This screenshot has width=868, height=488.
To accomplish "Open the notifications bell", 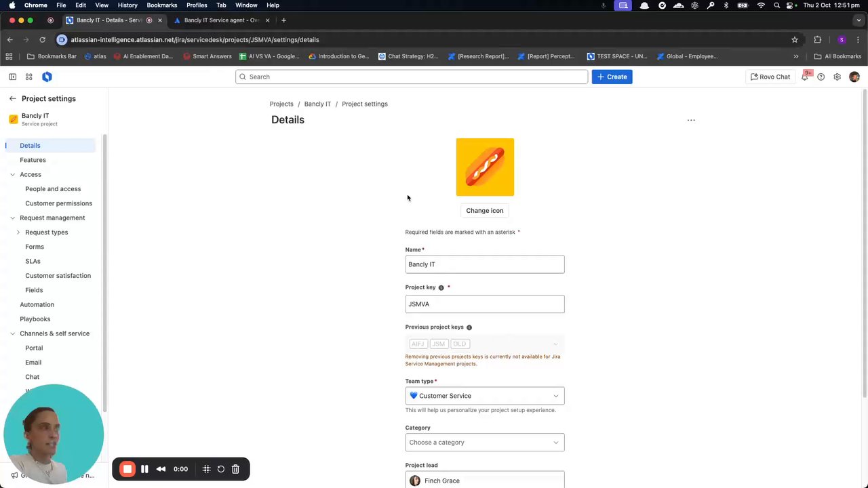I will coord(805,77).
